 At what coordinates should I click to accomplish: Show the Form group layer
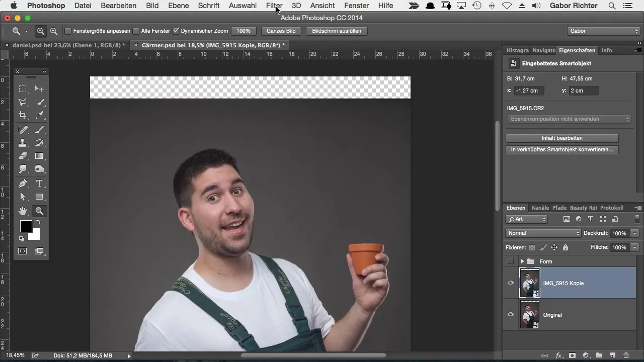pos(511,261)
